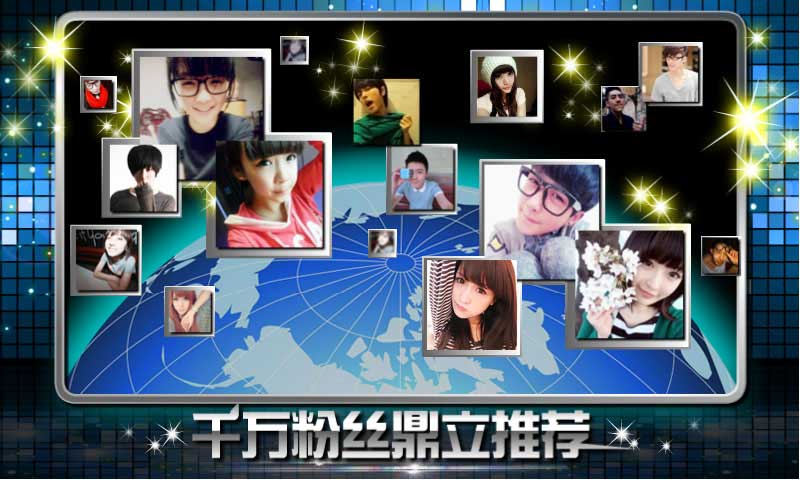Select the yawning green-shirt photo
The height and width of the screenshot is (480, 800).
(386, 112)
